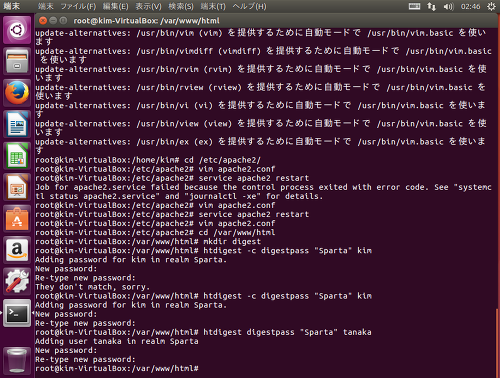
Task: Open the Trash from launcher
Action: [x=17, y=360]
